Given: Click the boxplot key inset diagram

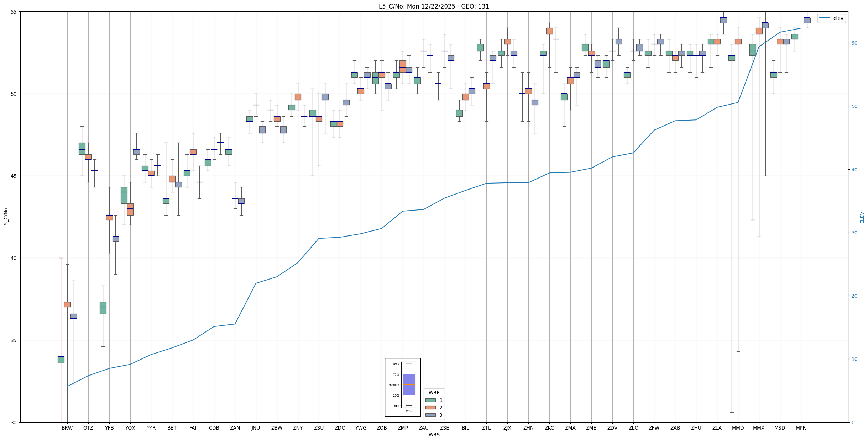Looking at the screenshot, I should (x=403, y=387).
